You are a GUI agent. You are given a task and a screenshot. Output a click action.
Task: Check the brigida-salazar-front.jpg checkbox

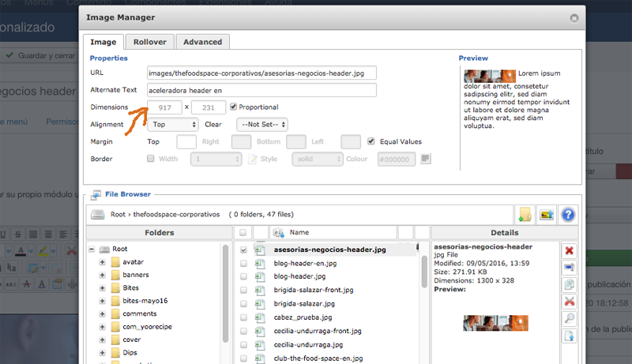pos(243,290)
